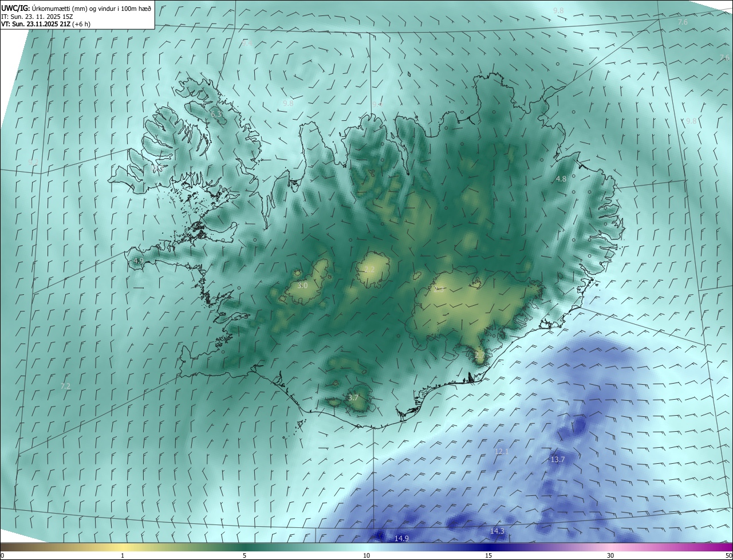Screen dimensions: 733x560
Task: Click the 6.3 value on the Westfjords
Action: point(216,115)
